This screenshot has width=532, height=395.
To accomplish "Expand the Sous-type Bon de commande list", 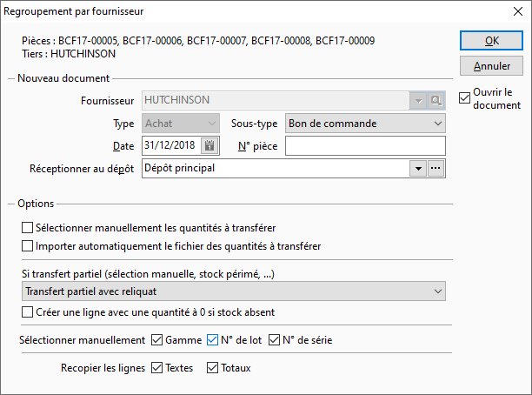I will click(365, 124).
